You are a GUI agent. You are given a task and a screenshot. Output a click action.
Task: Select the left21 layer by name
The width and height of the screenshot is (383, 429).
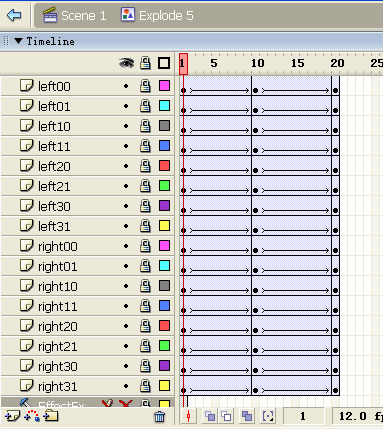54,186
